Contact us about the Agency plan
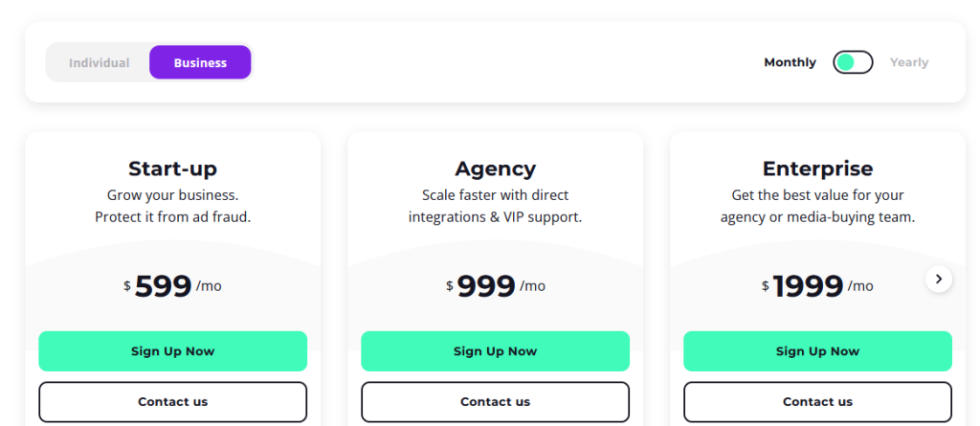980x426 pixels. (495, 402)
